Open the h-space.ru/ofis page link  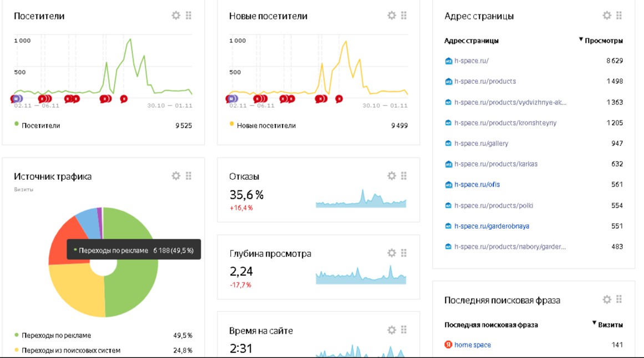(477, 184)
